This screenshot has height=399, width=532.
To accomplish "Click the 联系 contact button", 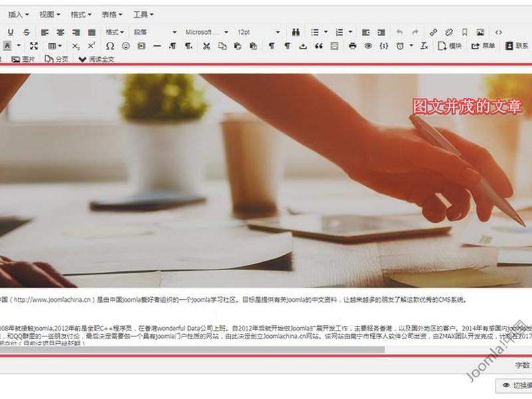I will [517, 46].
